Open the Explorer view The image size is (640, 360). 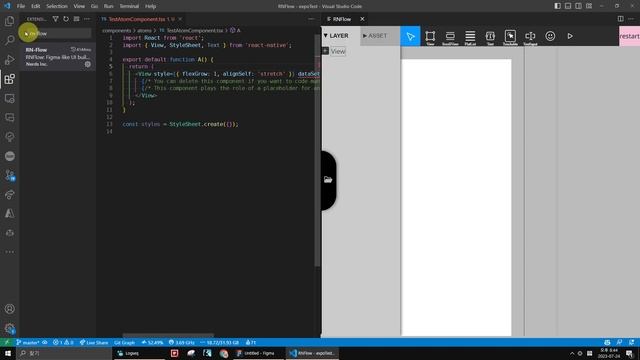[x=9, y=21]
